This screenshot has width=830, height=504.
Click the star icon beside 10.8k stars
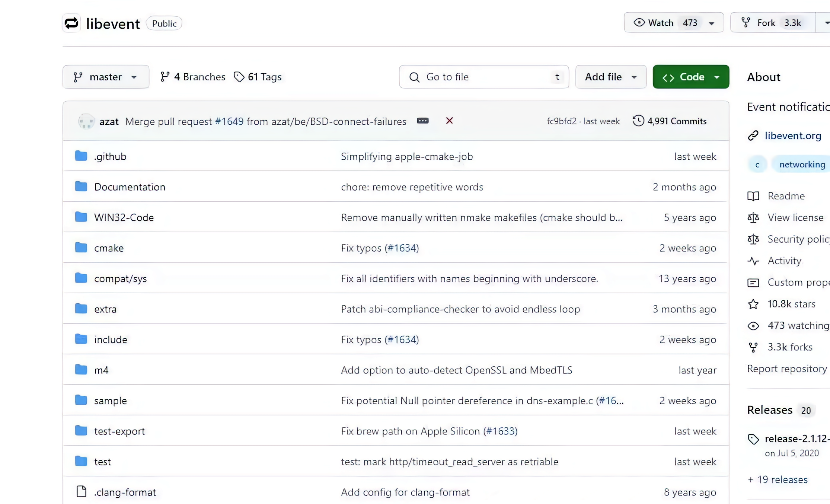click(753, 304)
